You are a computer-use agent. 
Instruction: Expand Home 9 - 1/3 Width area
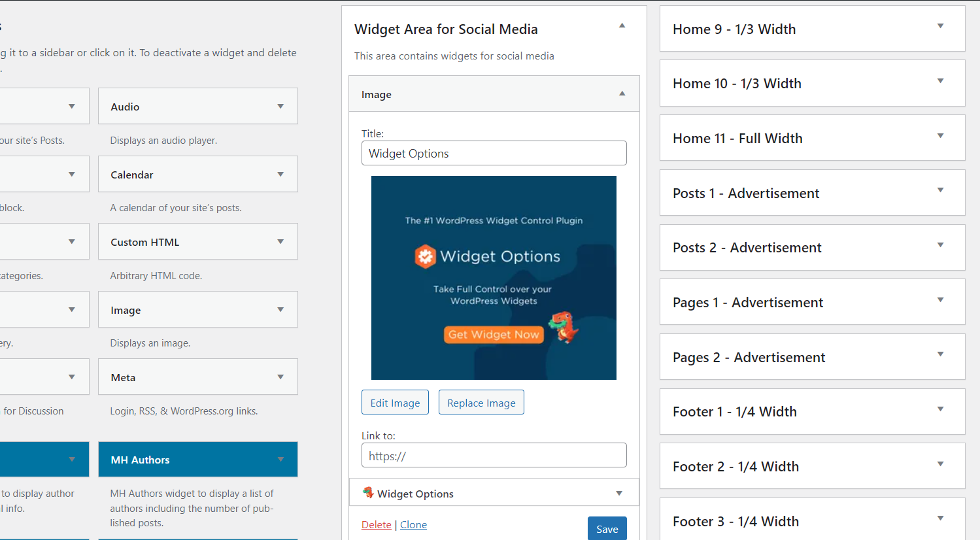point(941,26)
